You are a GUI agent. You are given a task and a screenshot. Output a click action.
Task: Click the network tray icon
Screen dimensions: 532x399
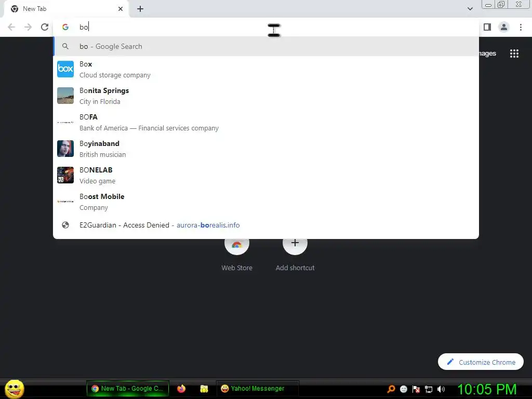(x=429, y=389)
